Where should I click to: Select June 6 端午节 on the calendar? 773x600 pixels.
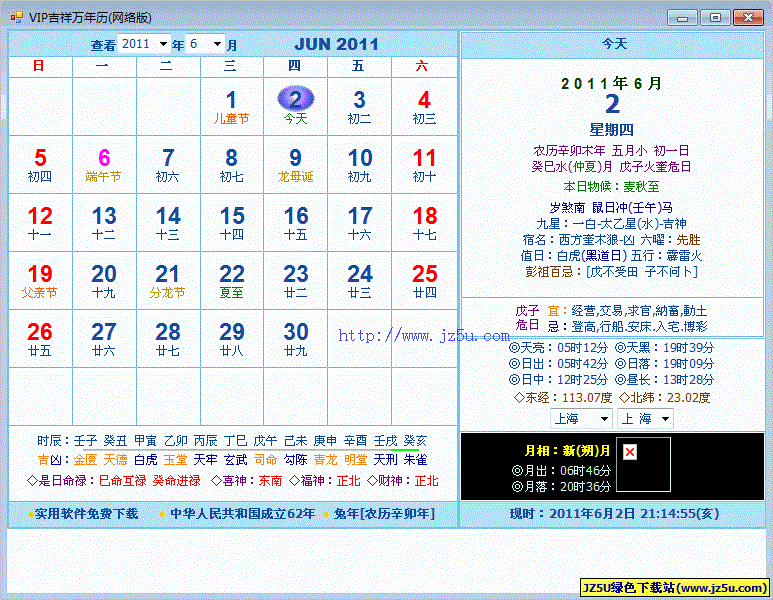point(104,165)
